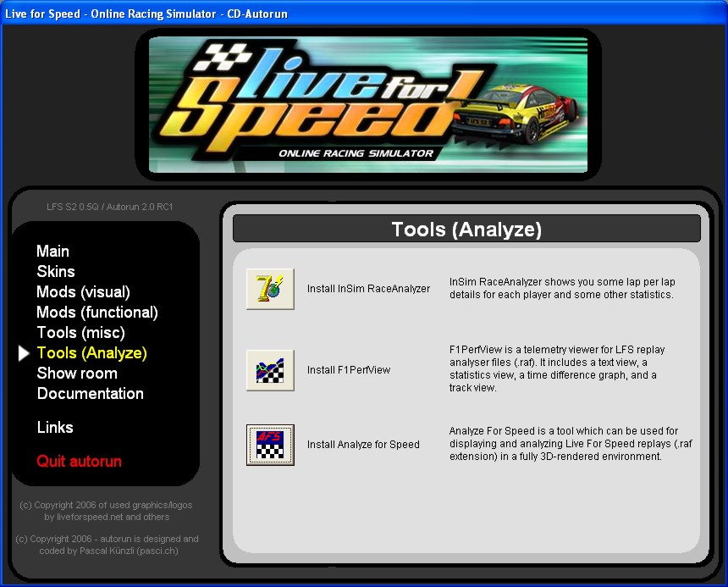Click the InSim RaceAnalyzer description text
This screenshot has height=587, width=728.
pos(562,288)
